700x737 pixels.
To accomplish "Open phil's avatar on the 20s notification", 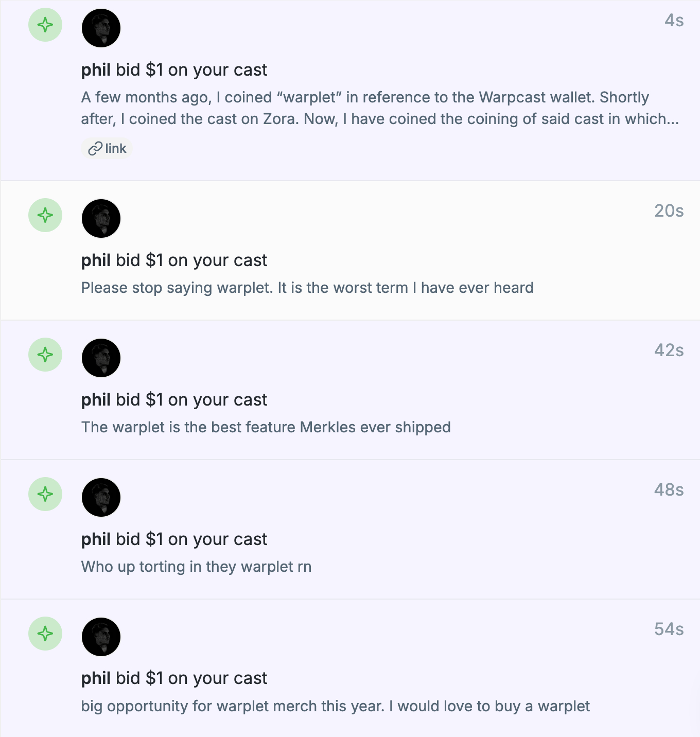I will click(101, 218).
